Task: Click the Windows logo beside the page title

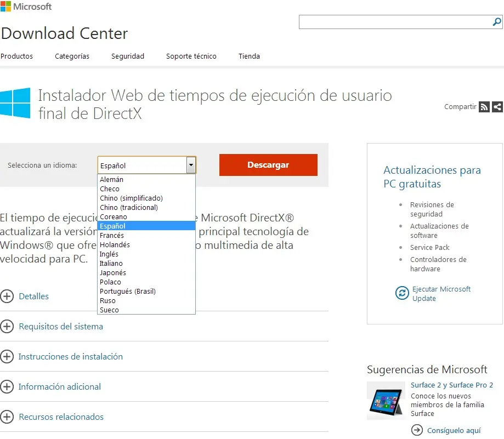Action: (15, 103)
